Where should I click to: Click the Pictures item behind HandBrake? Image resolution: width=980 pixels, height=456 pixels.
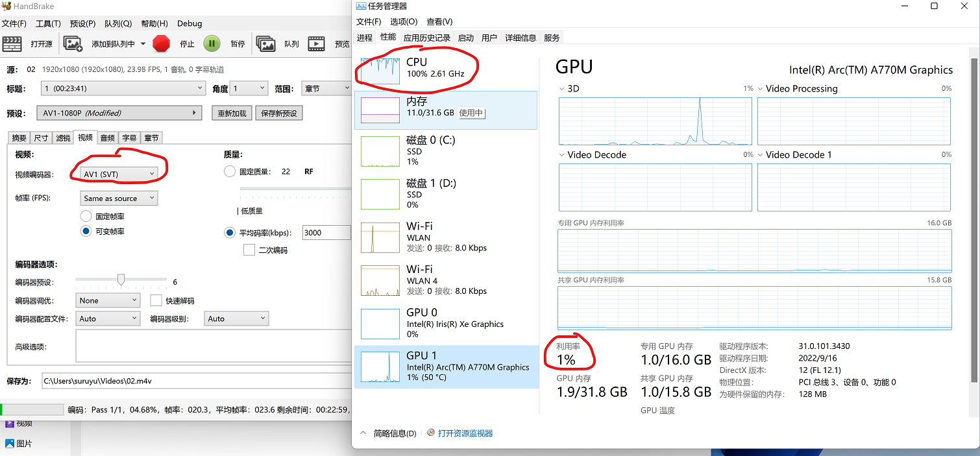tap(18, 444)
